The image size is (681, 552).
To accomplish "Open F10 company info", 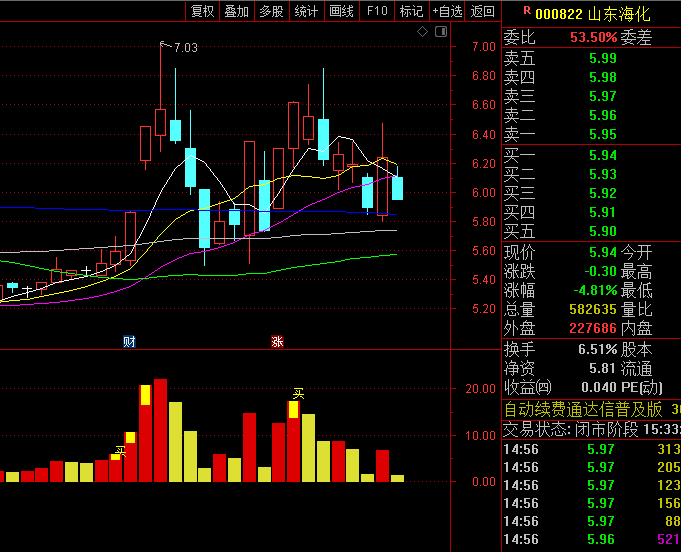I will (x=377, y=11).
